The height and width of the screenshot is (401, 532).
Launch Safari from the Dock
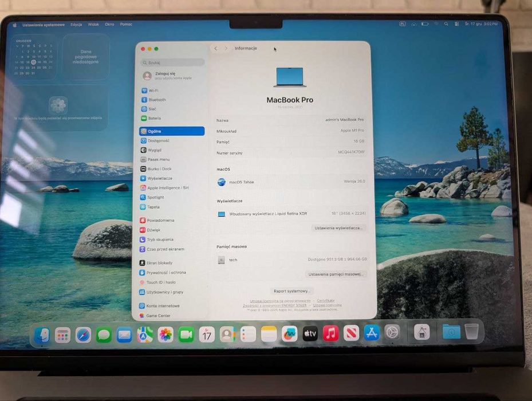click(x=83, y=336)
